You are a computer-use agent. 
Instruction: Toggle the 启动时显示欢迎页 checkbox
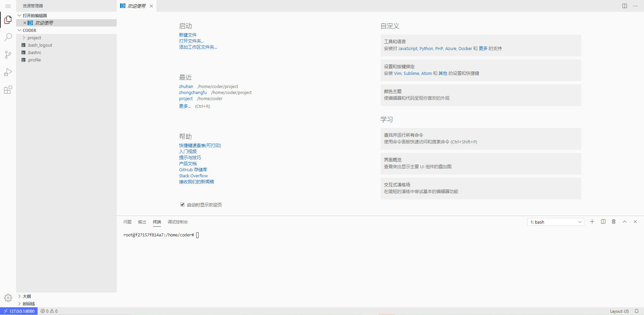pos(182,205)
